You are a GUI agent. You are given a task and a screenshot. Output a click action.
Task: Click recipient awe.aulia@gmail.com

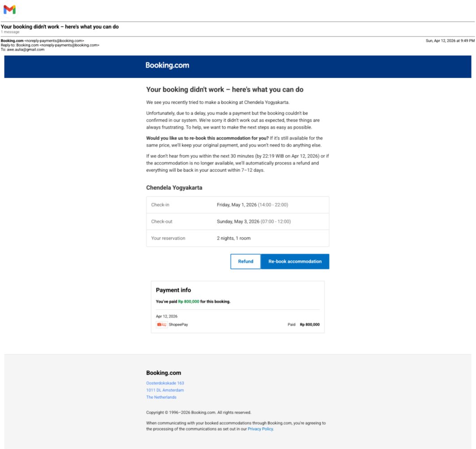(x=26, y=49)
